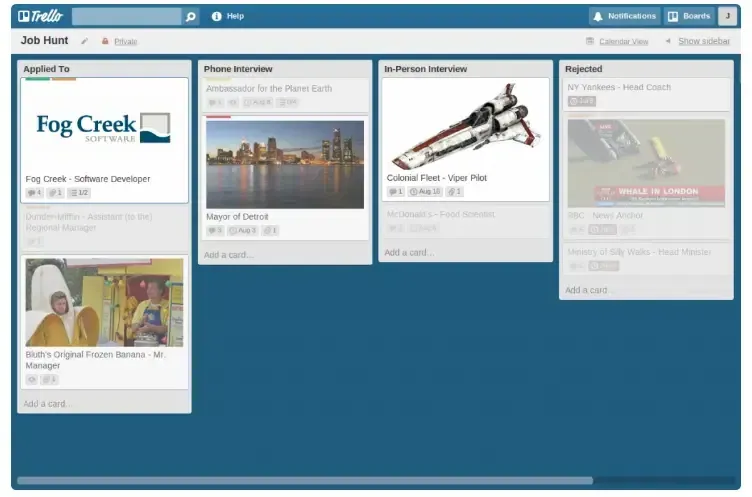Click the Phone Interview list header
Image resolution: width=752 pixels, height=497 pixels.
point(238,69)
